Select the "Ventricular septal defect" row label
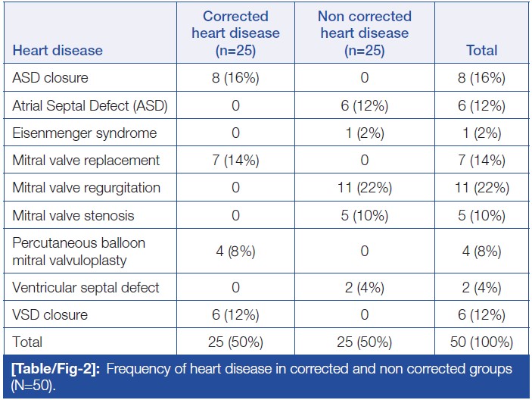Image resolution: width=532 pixels, height=400 pixels. [86, 287]
